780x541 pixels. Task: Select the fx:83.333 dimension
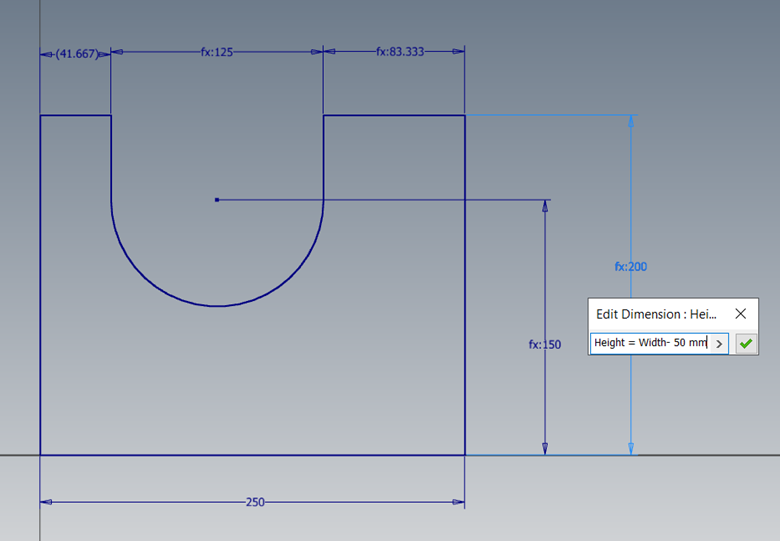[x=400, y=52]
